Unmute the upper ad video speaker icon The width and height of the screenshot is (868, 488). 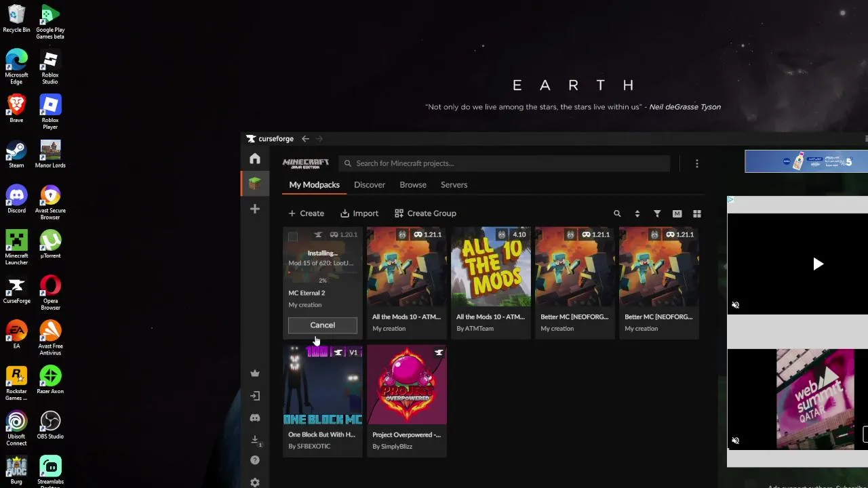[736, 305]
